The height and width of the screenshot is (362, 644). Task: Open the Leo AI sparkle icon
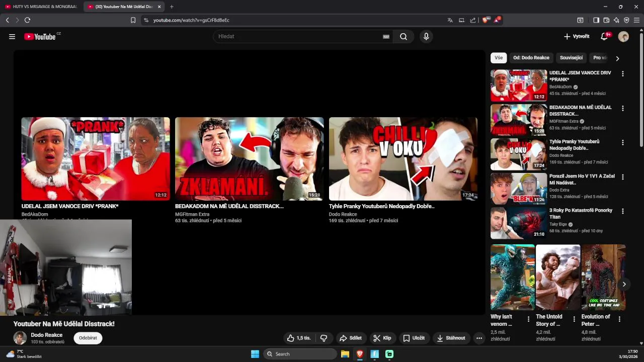[x=616, y=20]
